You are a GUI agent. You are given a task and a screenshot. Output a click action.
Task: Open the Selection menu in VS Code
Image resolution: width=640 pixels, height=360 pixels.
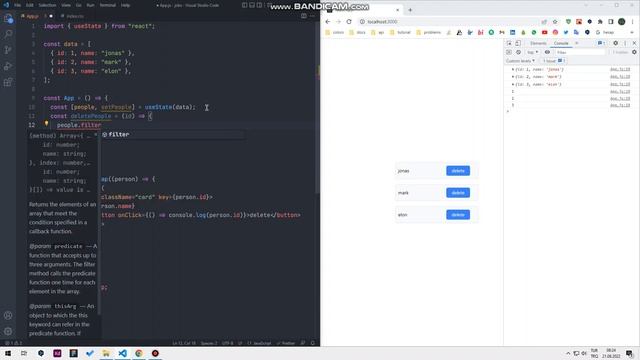(x=47, y=5)
